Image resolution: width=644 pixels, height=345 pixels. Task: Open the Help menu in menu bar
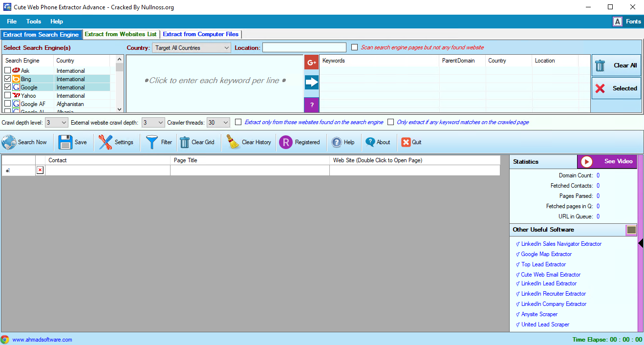click(x=57, y=22)
